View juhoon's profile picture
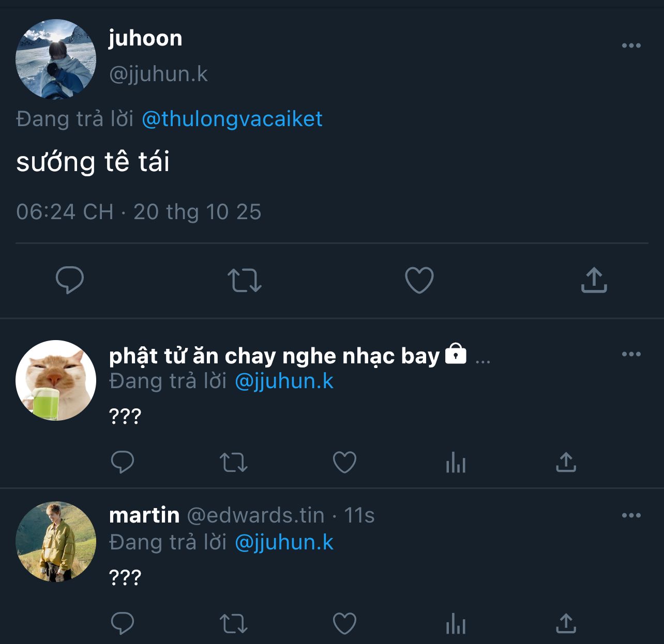The width and height of the screenshot is (664, 644). (56, 59)
